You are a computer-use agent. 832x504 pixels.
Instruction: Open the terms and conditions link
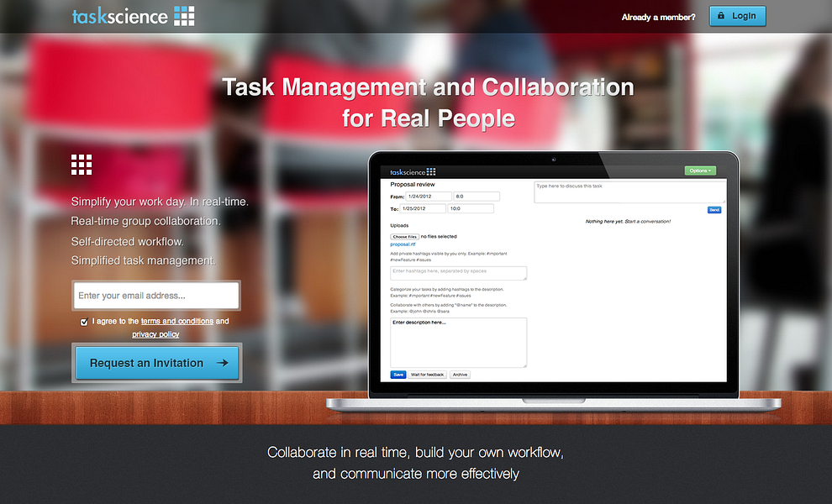click(x=177, y=321)
